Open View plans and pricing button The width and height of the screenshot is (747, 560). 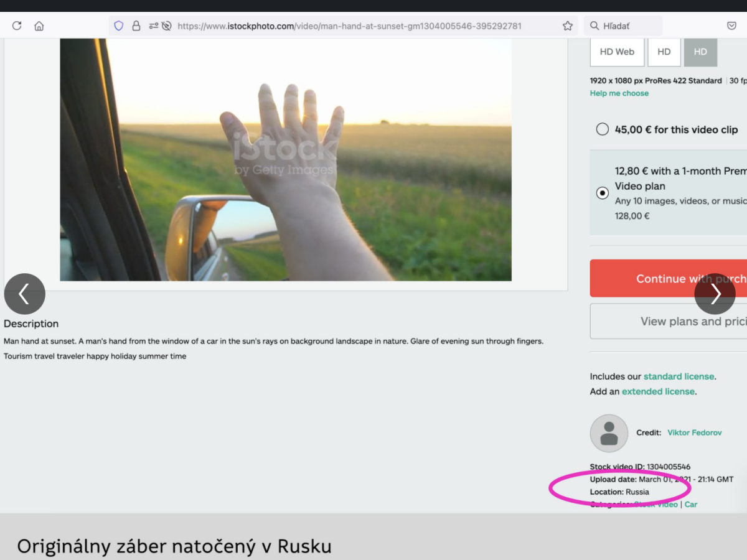pyautogui.click(x=669, y=321)
